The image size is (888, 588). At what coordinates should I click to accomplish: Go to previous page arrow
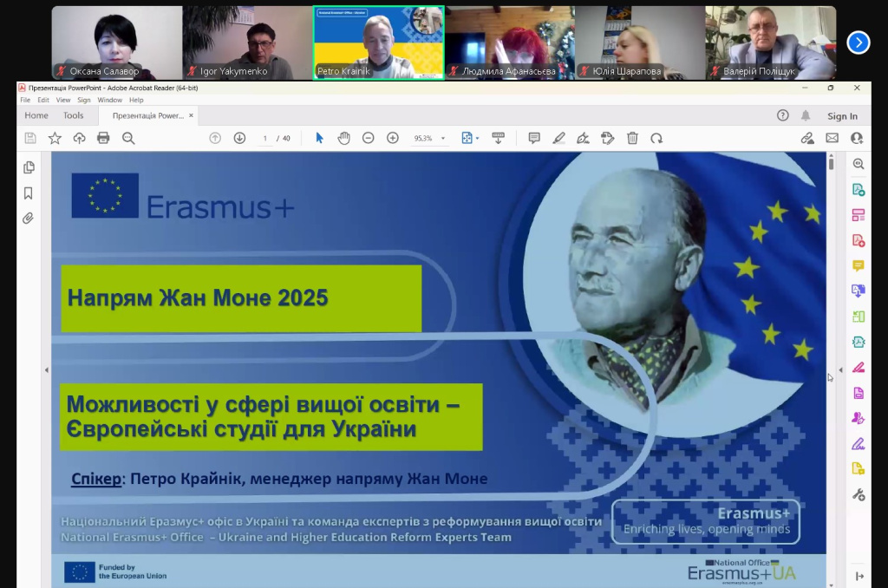(x=215, y=138)
